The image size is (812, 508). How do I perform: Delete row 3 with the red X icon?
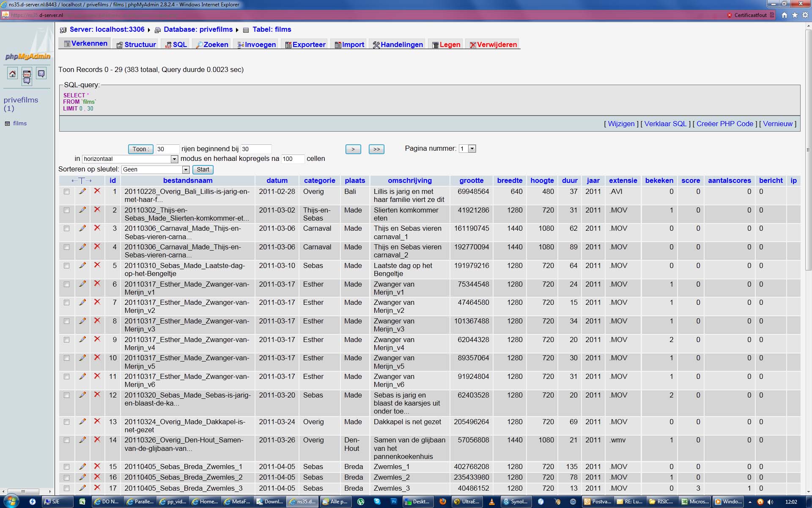point(97,228)
